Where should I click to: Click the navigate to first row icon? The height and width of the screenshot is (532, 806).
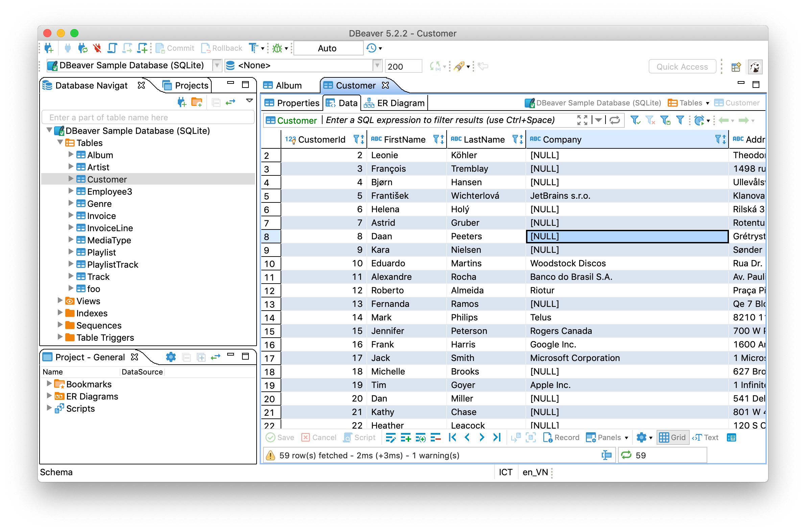pos(452,438)
